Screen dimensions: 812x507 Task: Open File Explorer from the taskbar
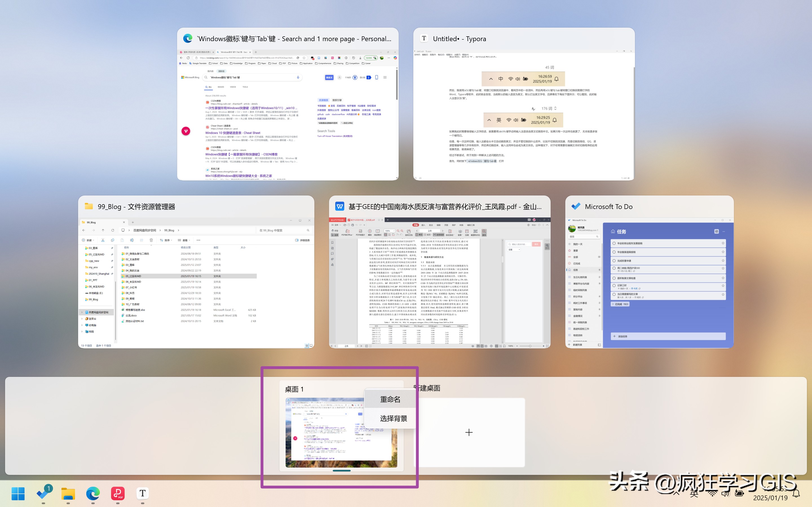68,493
